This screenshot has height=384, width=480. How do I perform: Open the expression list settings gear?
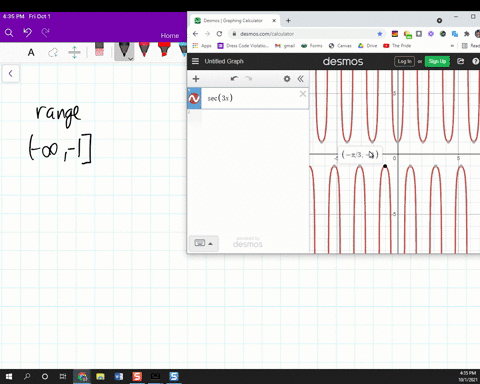287,79
